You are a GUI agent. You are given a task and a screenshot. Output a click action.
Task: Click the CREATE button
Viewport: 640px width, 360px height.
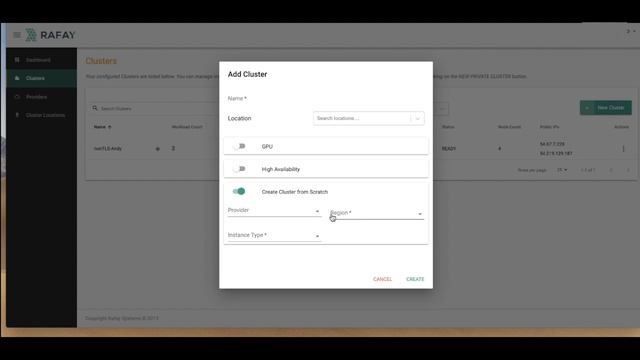(x=415, y=279)
